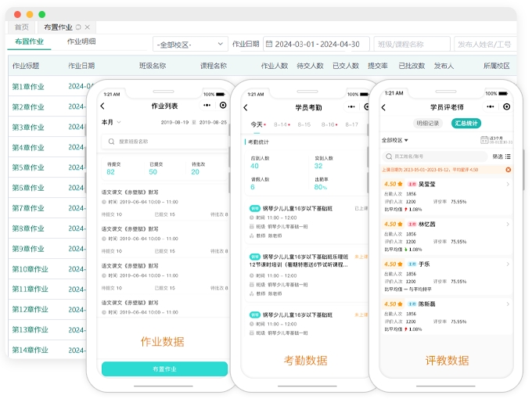
Task: Click the 已提交 50 statistic
Action: [x=156, y=168]
